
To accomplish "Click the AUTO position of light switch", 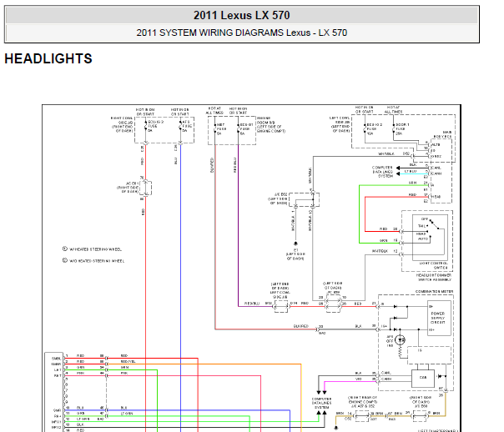I will click(423, 239).
